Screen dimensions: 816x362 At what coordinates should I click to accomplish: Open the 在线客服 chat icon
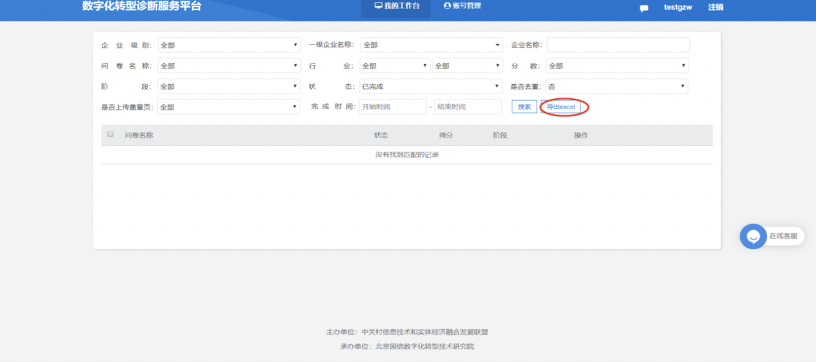[753, 236]
